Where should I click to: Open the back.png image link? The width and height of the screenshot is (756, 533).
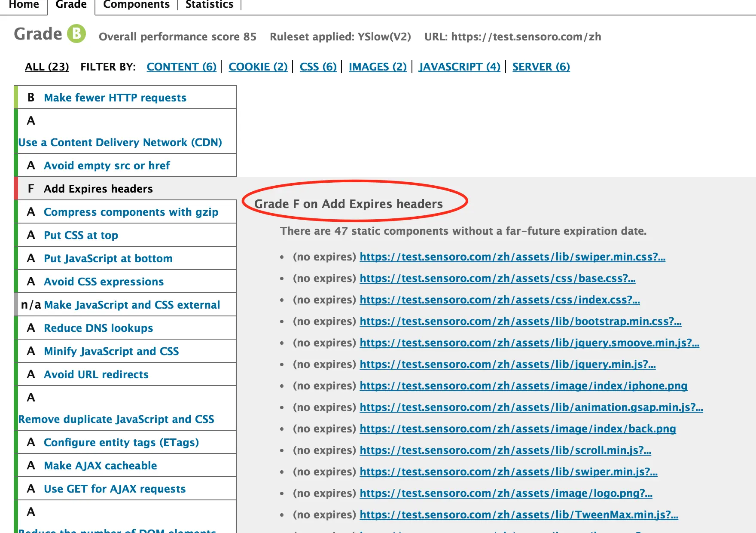pos(518,429)
